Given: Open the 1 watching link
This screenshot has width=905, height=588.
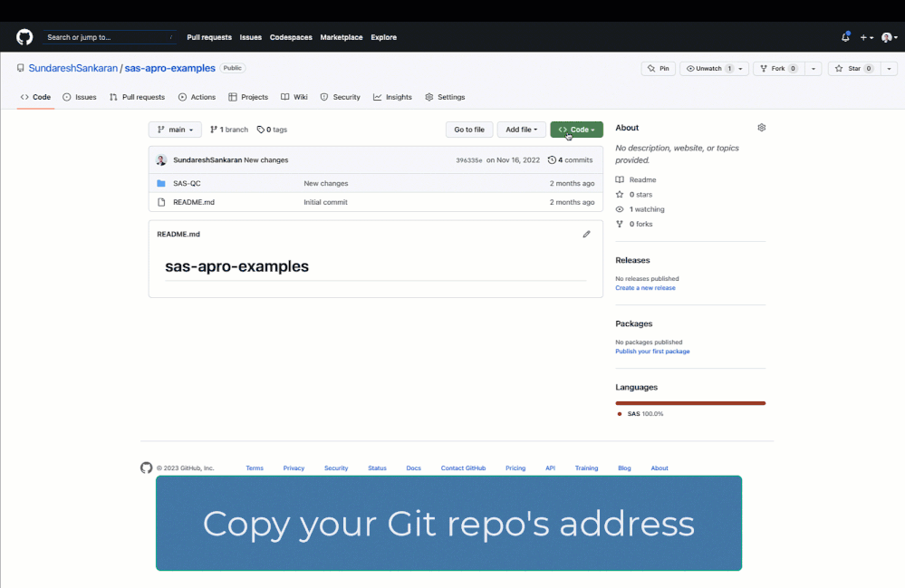Looking at the screenshot, I should (640, 209).
